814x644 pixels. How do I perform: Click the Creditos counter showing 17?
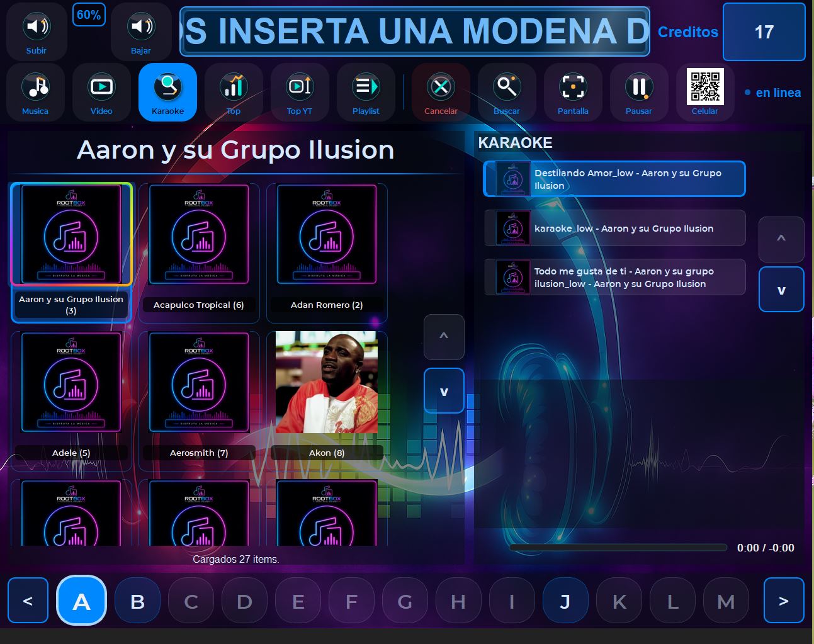coord(764,32)
